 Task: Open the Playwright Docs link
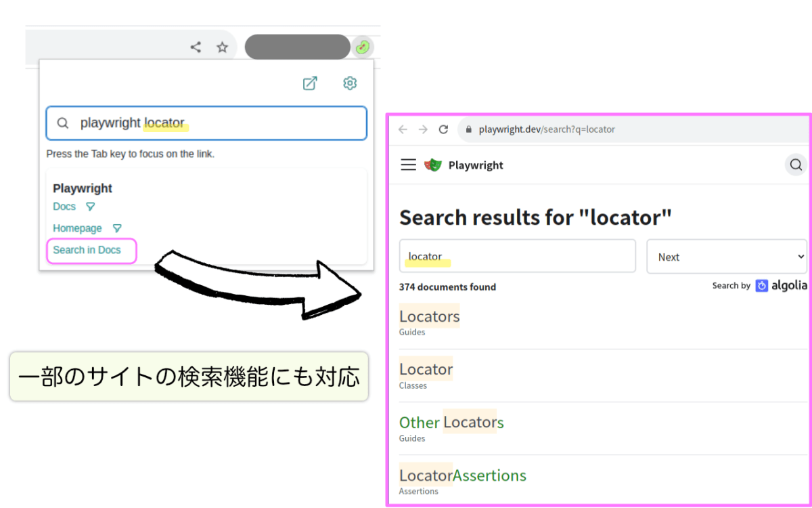[x=64, y=206]
